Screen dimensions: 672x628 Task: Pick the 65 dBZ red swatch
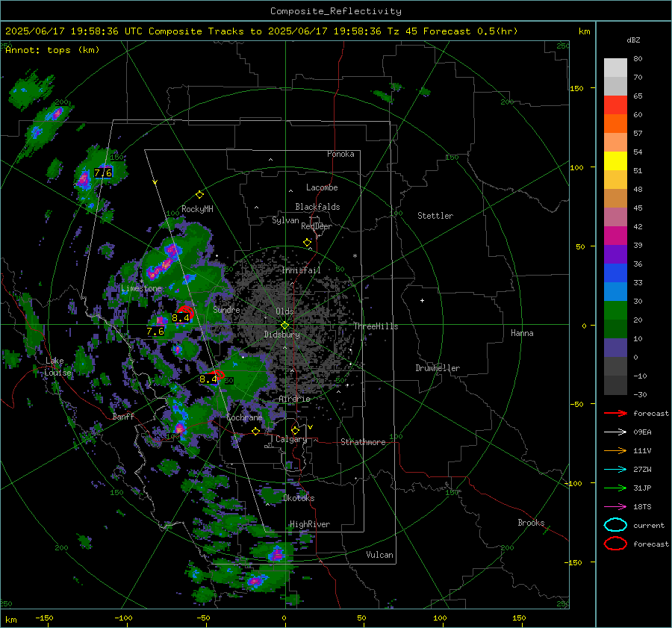pos(615,105)
